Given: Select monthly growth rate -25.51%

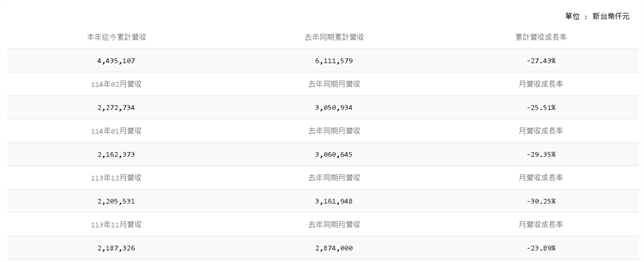Looking at the screenshot, I should coord(541,107).
